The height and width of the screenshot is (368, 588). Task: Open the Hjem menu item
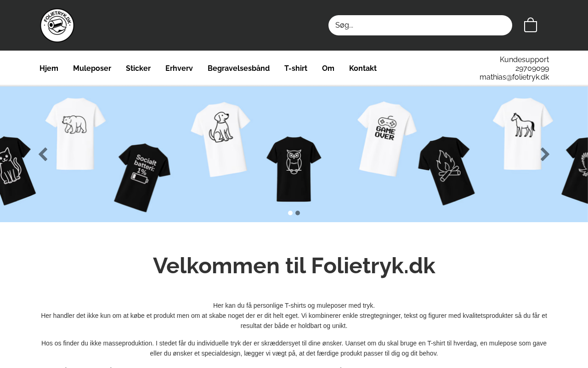point(49,68)
